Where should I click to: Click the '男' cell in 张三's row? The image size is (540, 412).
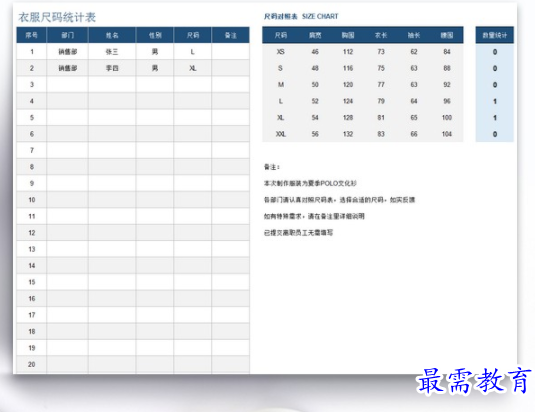click(155, 52)
